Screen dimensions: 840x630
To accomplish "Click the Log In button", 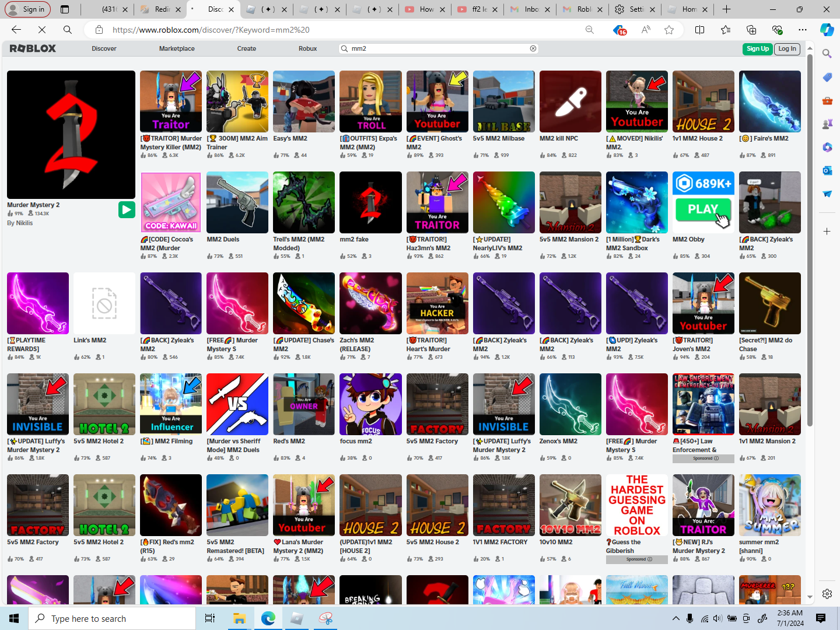I will pos(787,49).
